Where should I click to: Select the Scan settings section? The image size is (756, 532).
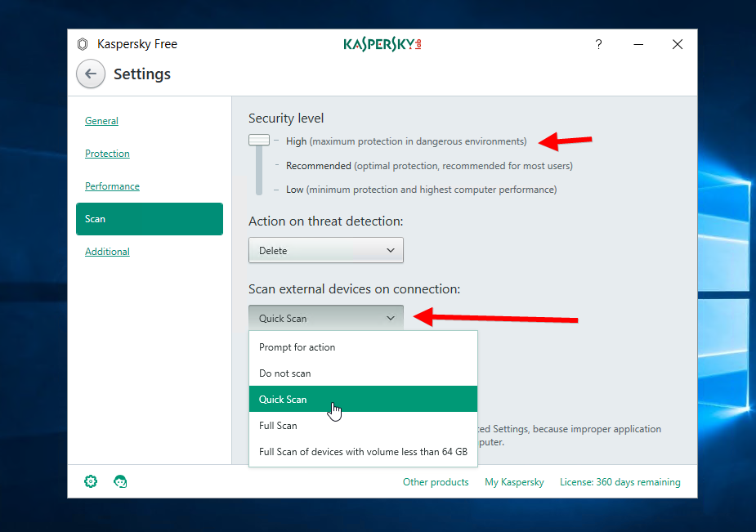click(150, 219)
